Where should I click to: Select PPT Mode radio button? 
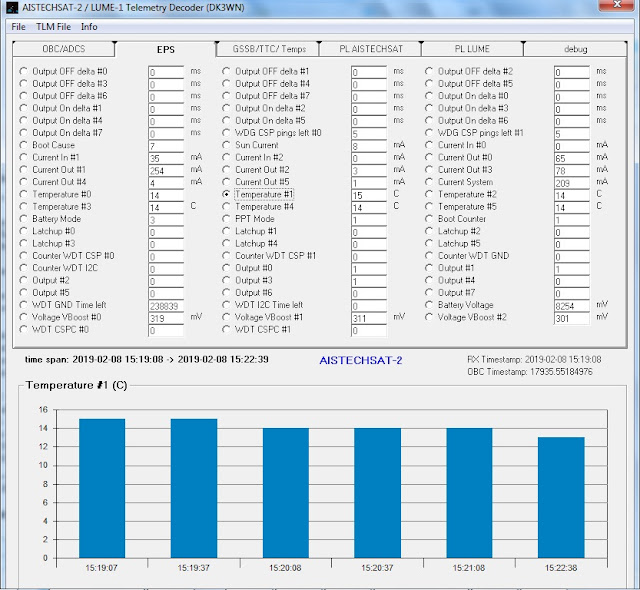tap(226, 219)
